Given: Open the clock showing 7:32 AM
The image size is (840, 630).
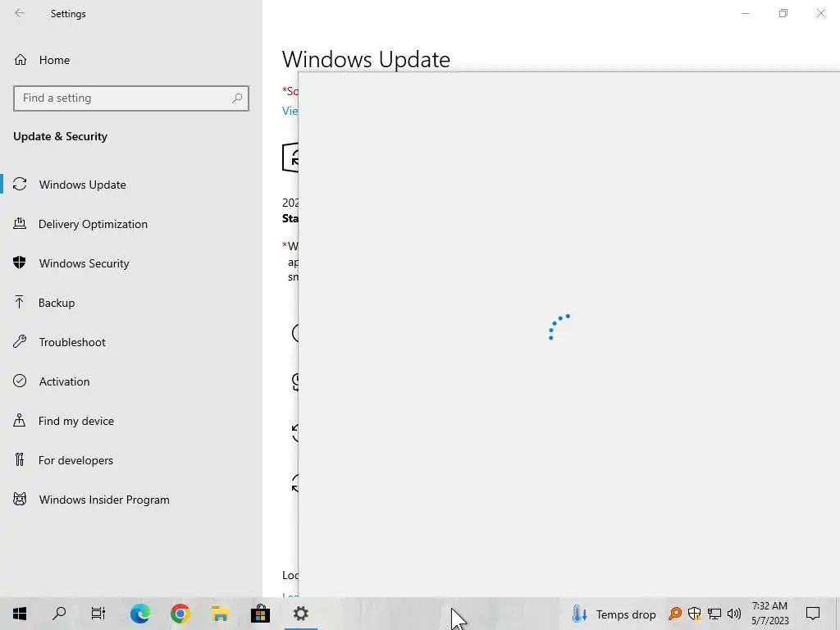Looking at the screenshot, I should click(x=769, y=614).
